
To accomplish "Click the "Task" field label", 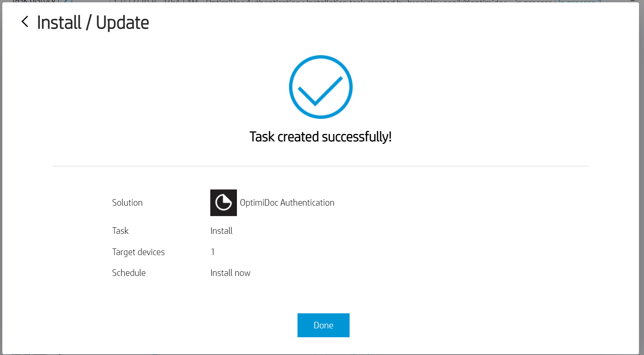I will [120, 231].
